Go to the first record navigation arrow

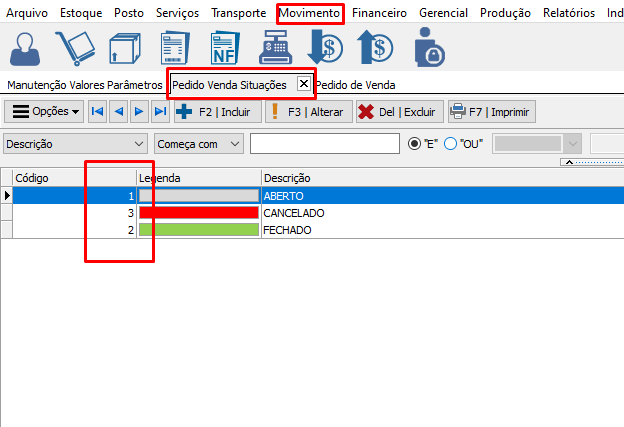[x=98, y=111]
